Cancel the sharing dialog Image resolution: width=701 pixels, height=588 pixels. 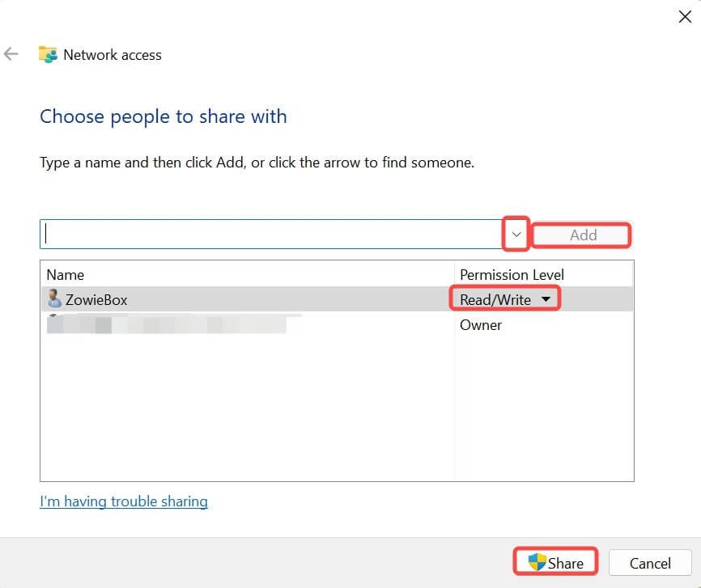tap(649, 563)
